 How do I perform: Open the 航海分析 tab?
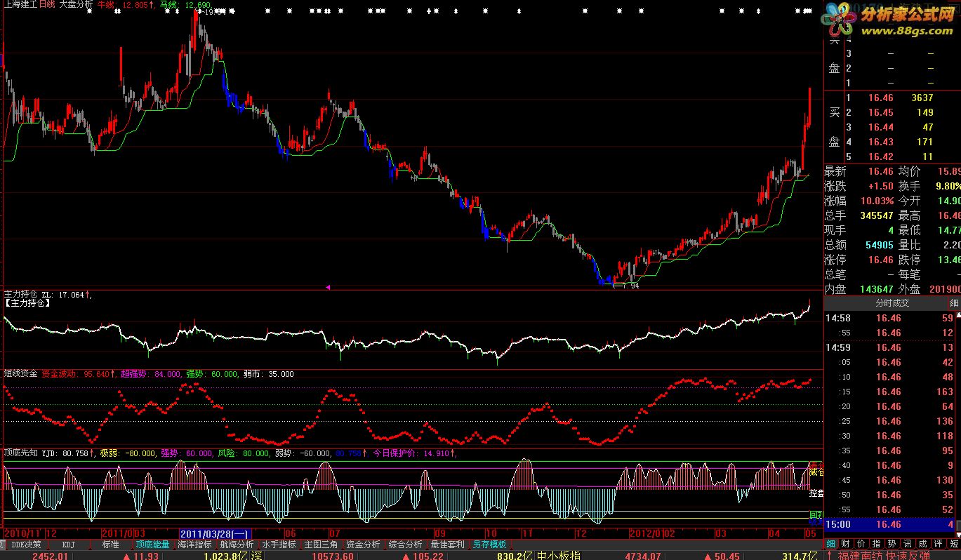click(x=237, y=544)
